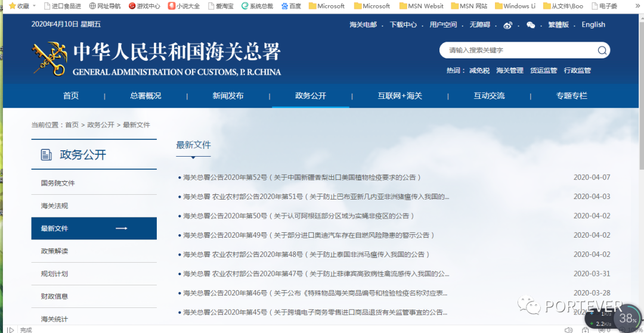Click 政务公开 in breadcrumb path

click(x=101, y=125)
